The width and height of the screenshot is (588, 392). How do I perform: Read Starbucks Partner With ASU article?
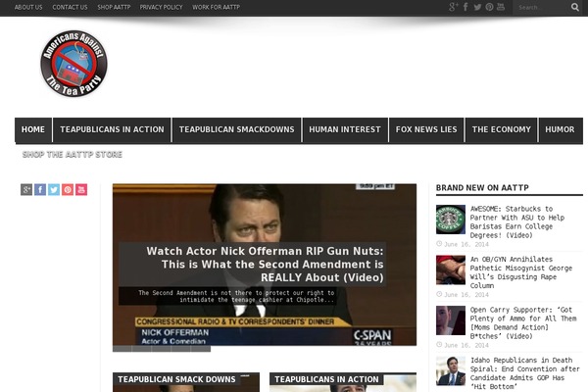click(x=517, y=222)
